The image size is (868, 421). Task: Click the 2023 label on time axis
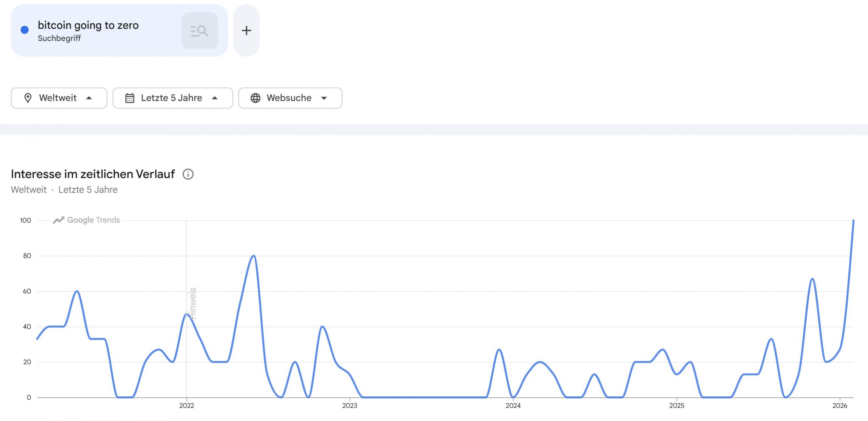coord(350,406)
